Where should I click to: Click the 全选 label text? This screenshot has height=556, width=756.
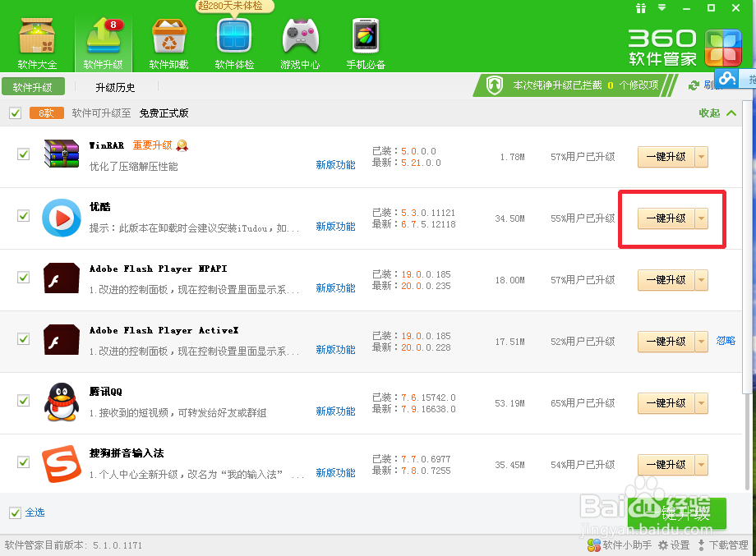tap(35, 512)
